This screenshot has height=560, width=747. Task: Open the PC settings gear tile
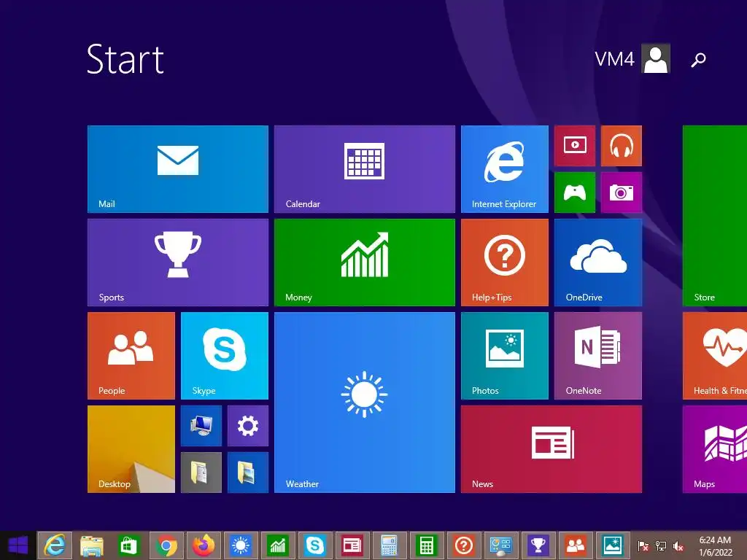click(x=248, y=426)
